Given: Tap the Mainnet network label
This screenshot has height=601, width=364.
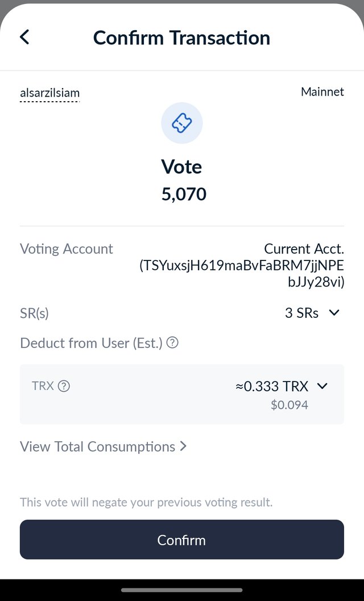Looking at the screenshot, I should (322, 92).
